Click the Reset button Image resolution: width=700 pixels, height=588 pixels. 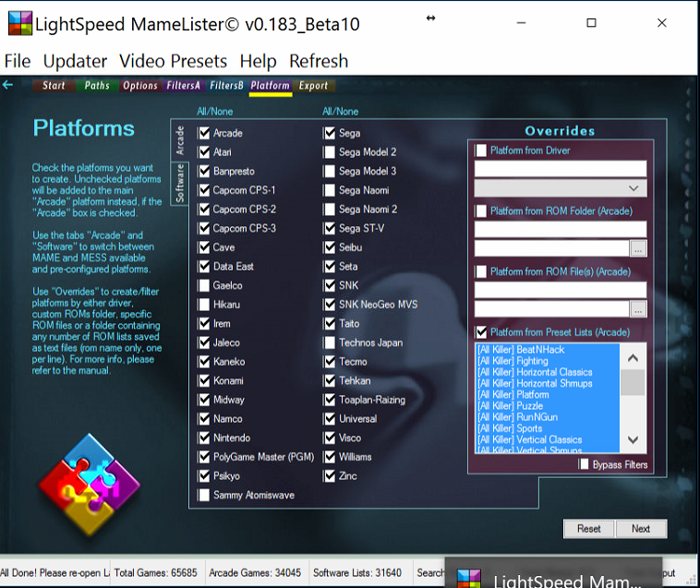pyautogui.click(x=589, y=529)
